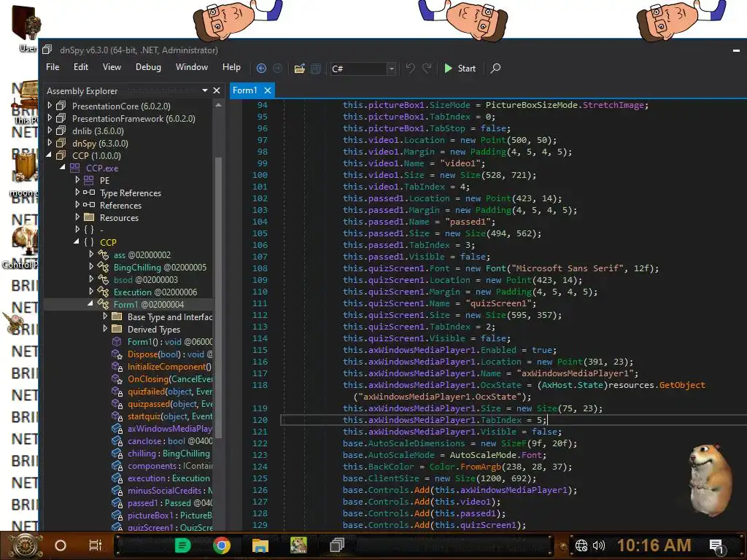This screenshot has width=747, height=560.
Task: Open the notification center icon
Action: [716, 546]
